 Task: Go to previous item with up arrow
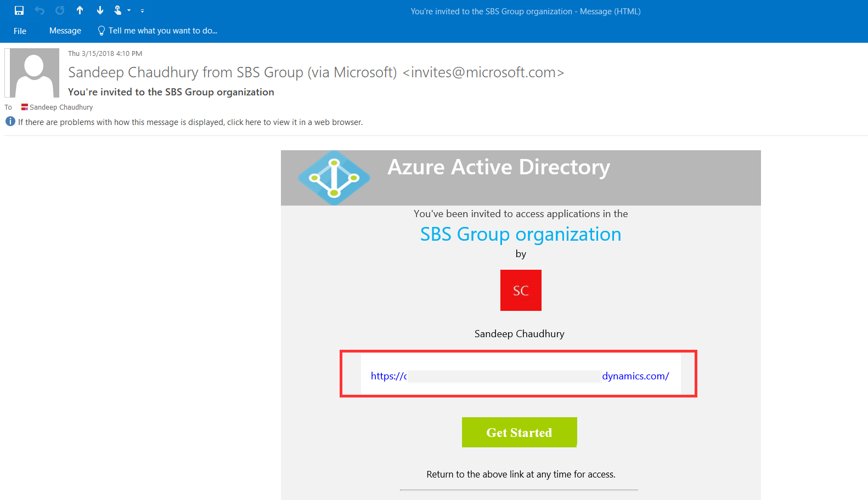(x=80, y=10)
